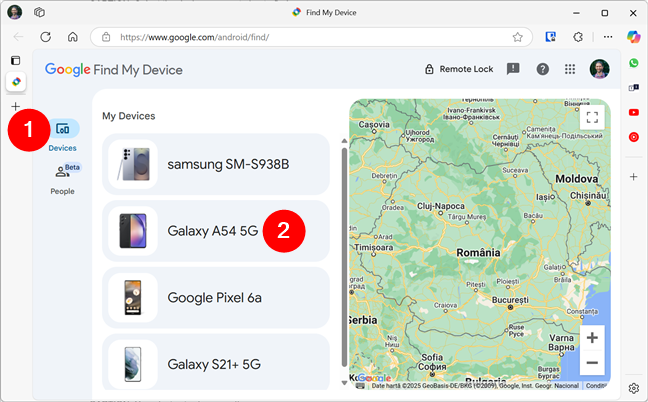Click the București label on map
Viewport: 648px width, 402px height.
(510, 300)
